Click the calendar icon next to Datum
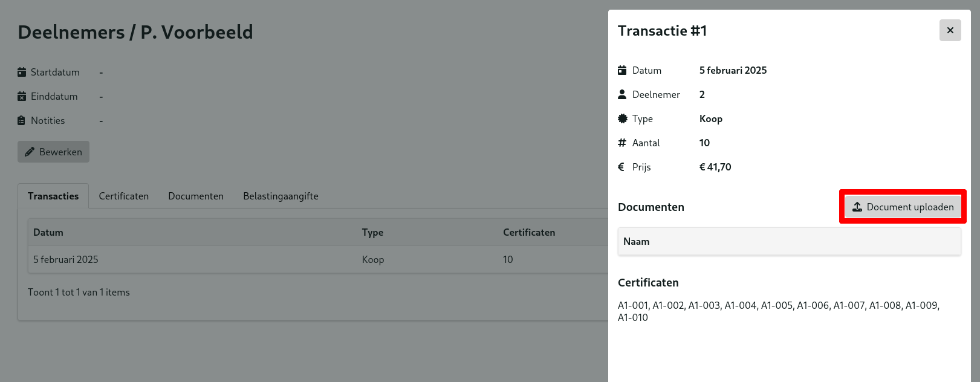The image size is (980, 382). pyautogui.click(x=622, y=70)
